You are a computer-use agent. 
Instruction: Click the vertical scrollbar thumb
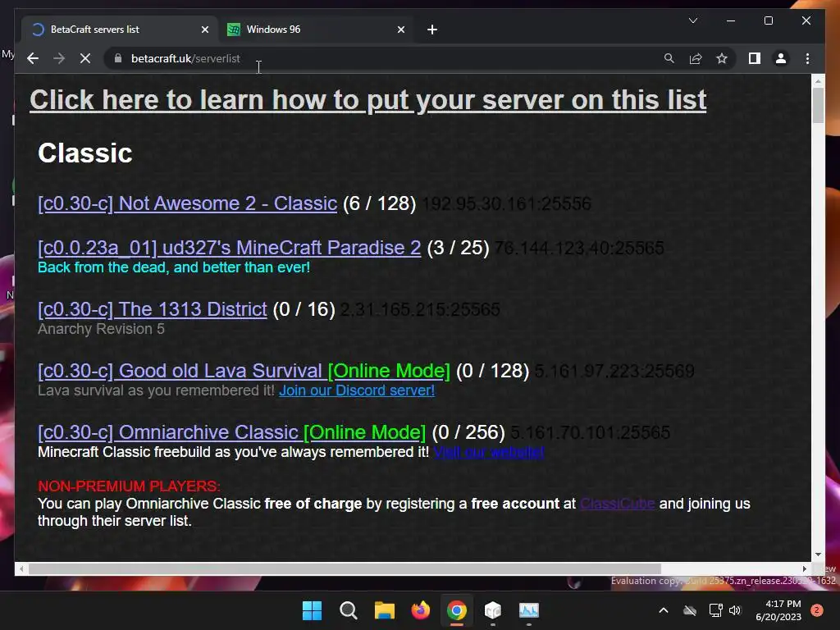click(x=818, y=105)
